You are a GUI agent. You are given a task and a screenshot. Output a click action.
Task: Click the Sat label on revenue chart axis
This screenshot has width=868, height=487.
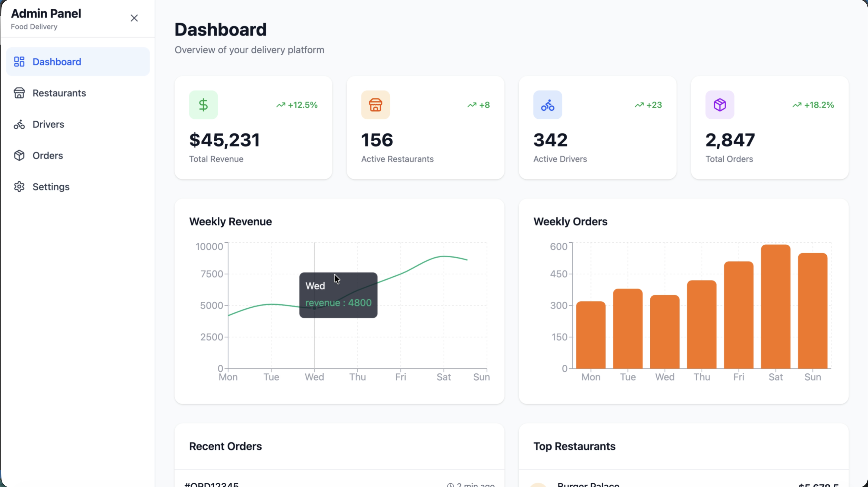[444, 377]
